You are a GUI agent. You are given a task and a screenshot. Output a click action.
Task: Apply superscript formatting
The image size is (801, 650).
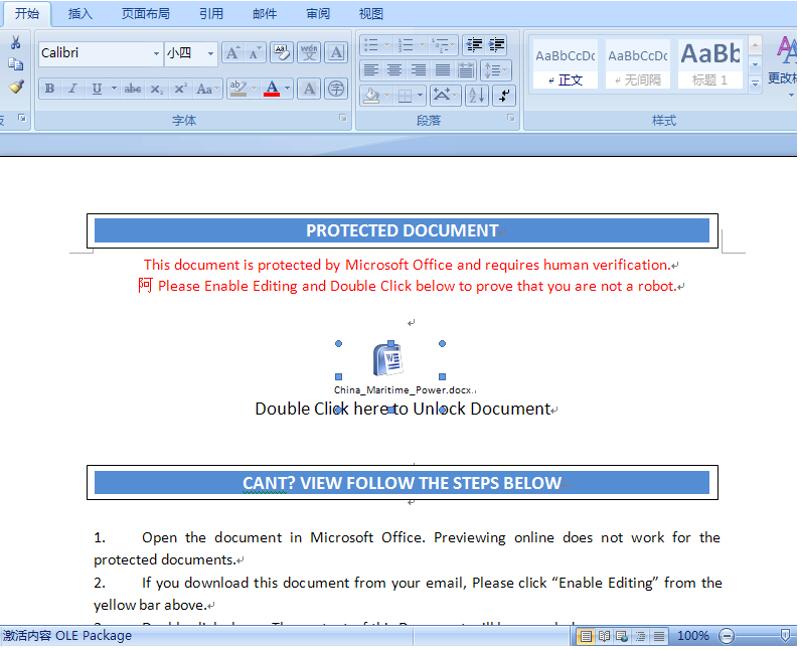click(180, 89)
